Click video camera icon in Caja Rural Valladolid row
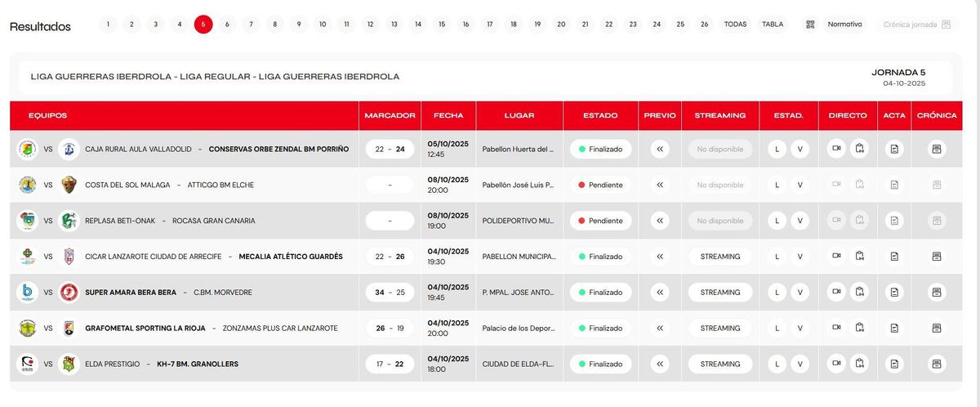 pos(836,149)
